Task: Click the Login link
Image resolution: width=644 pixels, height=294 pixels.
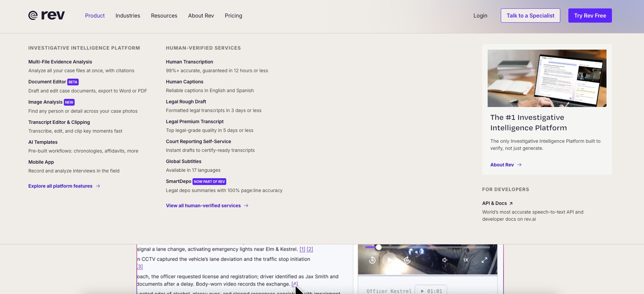Action: tap(480, 16)
